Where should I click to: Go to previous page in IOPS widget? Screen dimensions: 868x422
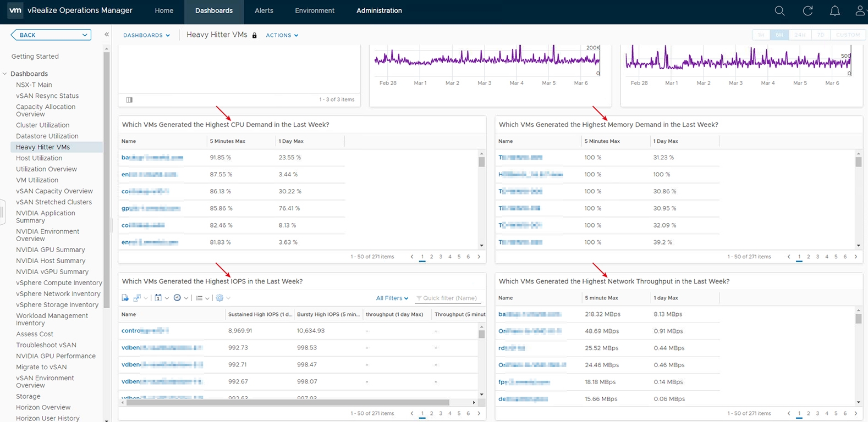click(412, 413)
